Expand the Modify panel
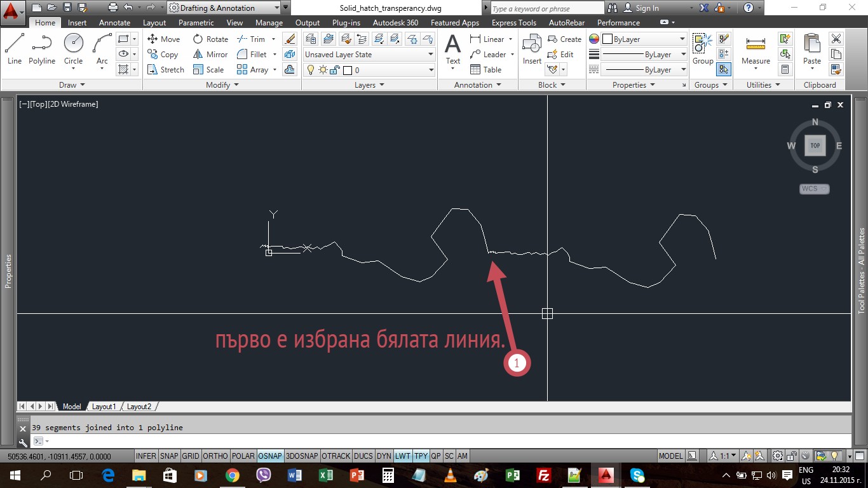Screen dimensions: 868x488 point(222,85)
